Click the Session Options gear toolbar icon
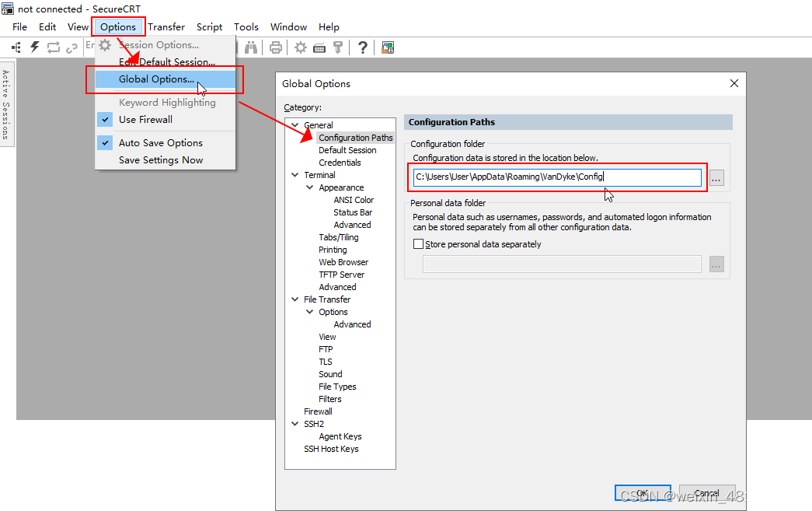This screenshot has width=812, height=511. click(301, 47)
